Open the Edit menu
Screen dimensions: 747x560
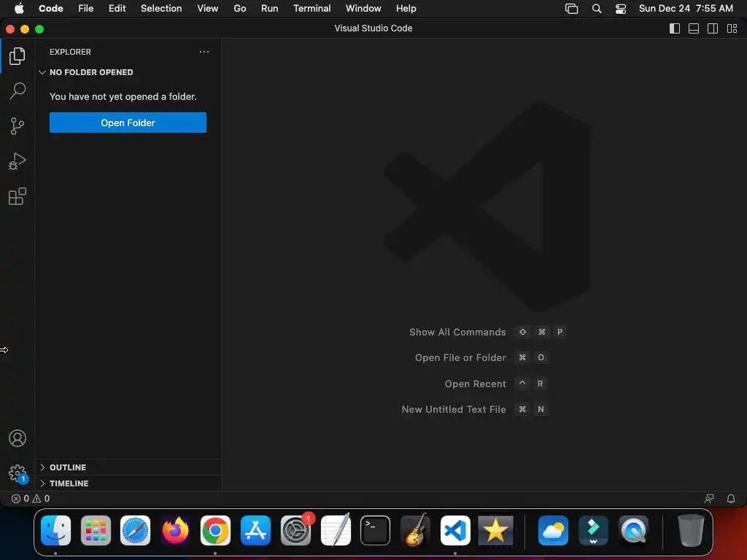pyautogui.click(x=117, y=9)
